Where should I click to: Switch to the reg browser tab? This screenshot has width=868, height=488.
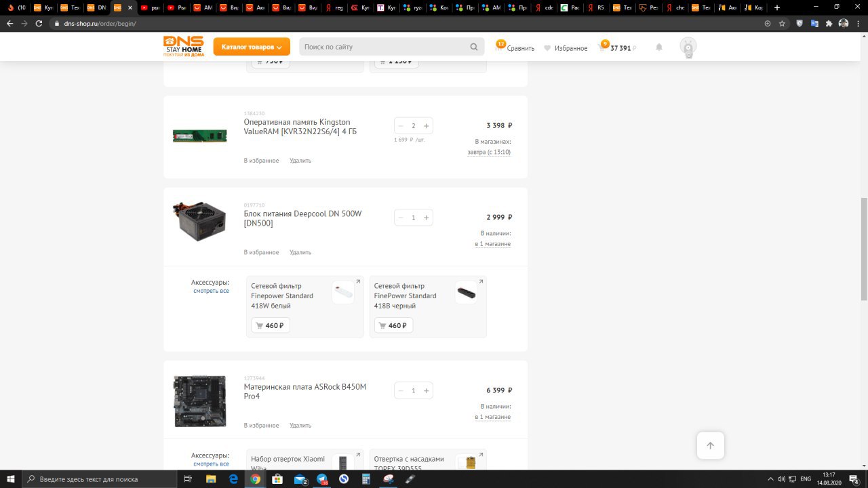pyautogui.click(x=334, y=7)
